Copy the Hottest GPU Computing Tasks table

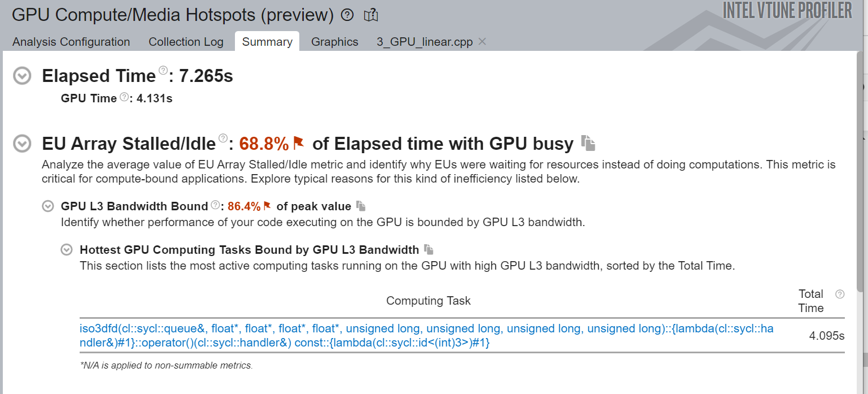[429, 250]
